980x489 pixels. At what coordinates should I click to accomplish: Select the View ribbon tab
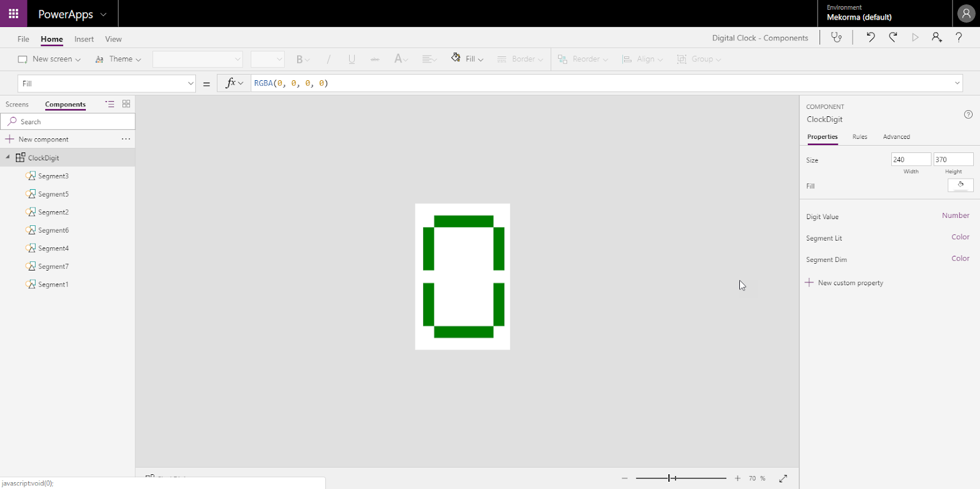[113, 39]
